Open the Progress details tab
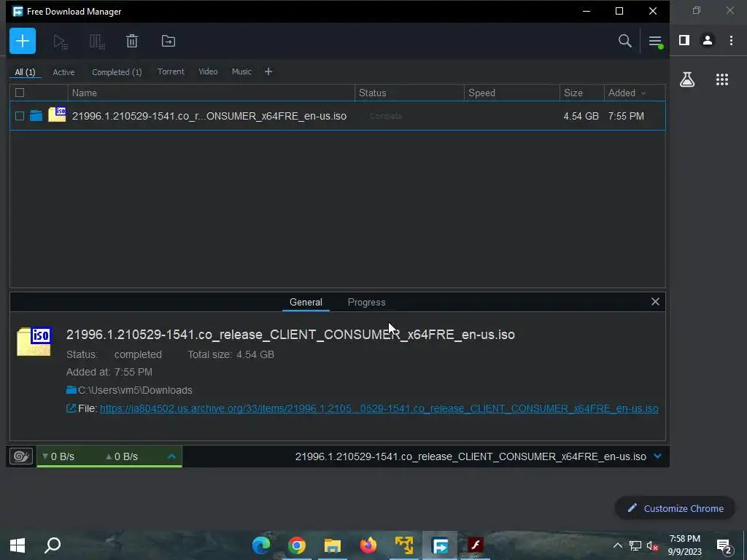 [x=366, y=303]
